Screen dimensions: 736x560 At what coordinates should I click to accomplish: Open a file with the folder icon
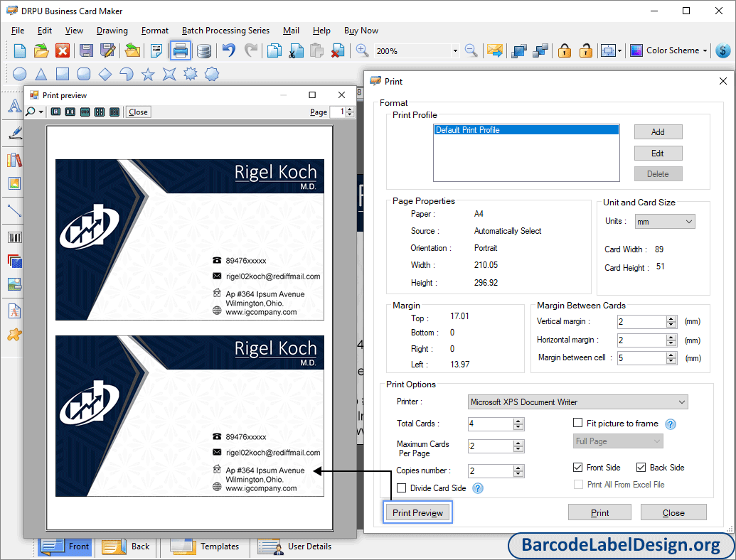click(x=41, y=50)
